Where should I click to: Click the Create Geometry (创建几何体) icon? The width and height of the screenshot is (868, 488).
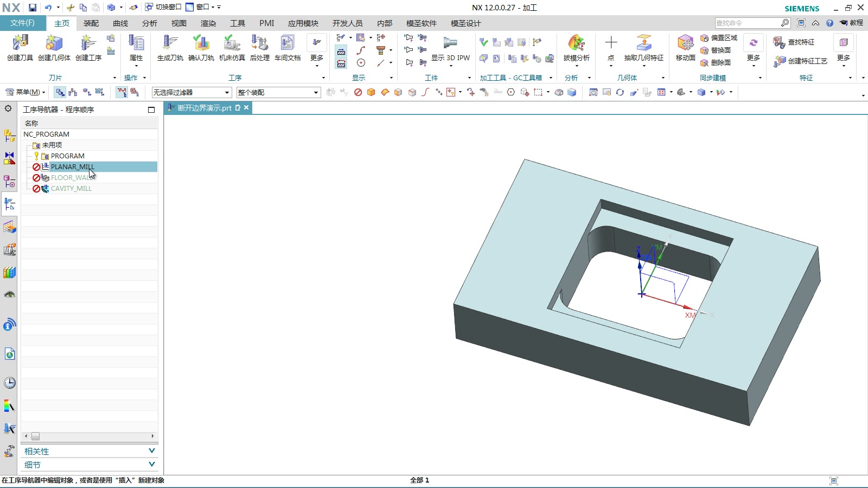coord(54,48)
